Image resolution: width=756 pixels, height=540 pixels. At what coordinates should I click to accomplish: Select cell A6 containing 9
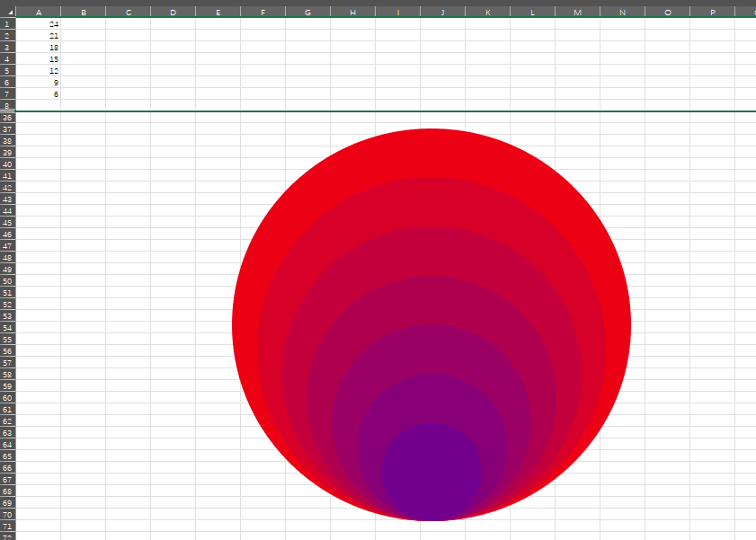38,83
